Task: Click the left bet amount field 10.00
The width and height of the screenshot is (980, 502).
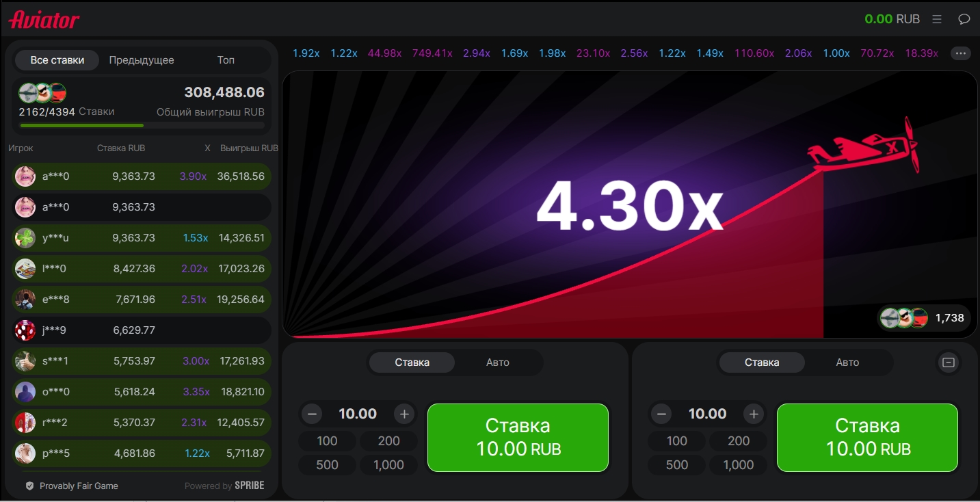Action: (x=358, y=414)
